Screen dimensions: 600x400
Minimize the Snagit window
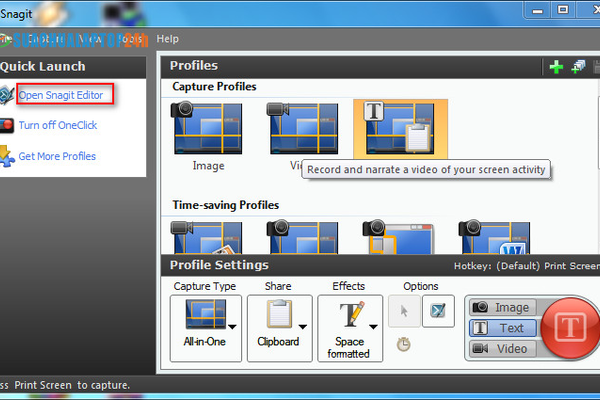(x=538, y=10)
